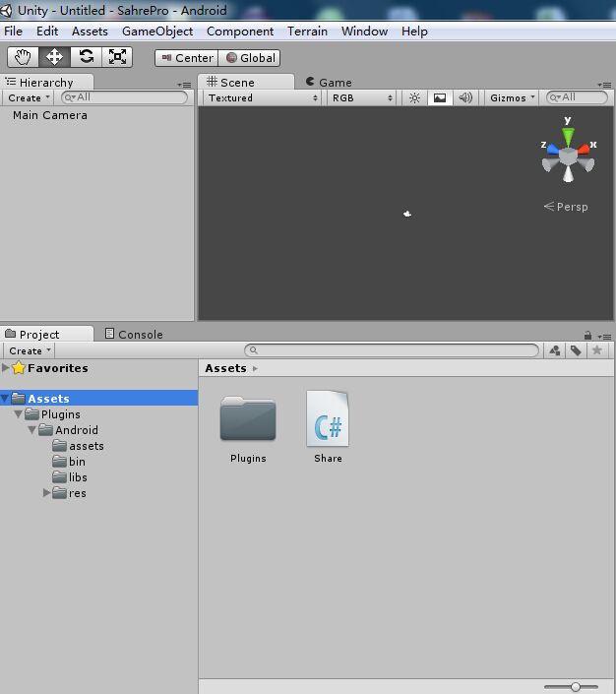This screenshot has width=616, height=694.
Task: Click the blue Z axis gizmo cone
Action: point(553,150)
